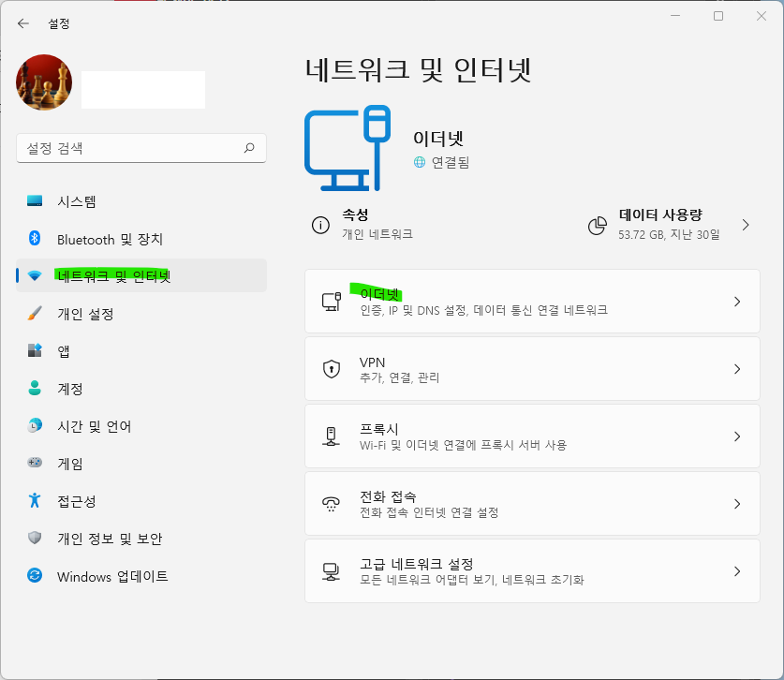Open 시스템 settings category
The image size is (784, 680).
click(141, 201)
